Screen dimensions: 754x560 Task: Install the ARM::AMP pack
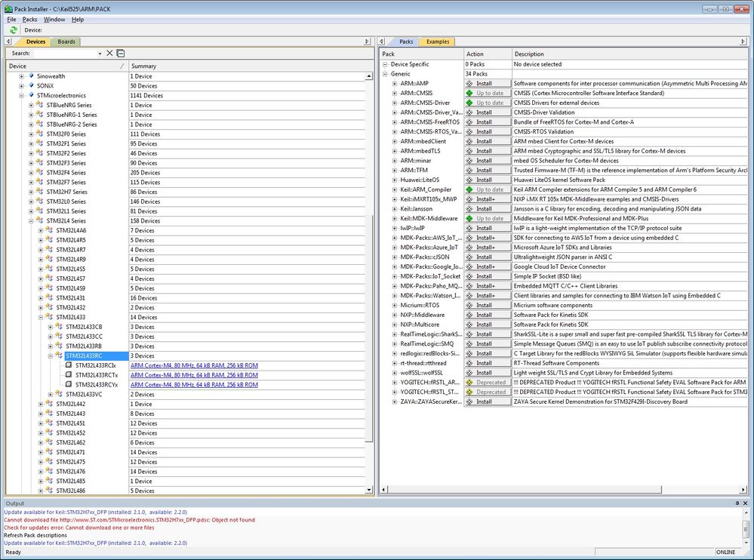488,83
